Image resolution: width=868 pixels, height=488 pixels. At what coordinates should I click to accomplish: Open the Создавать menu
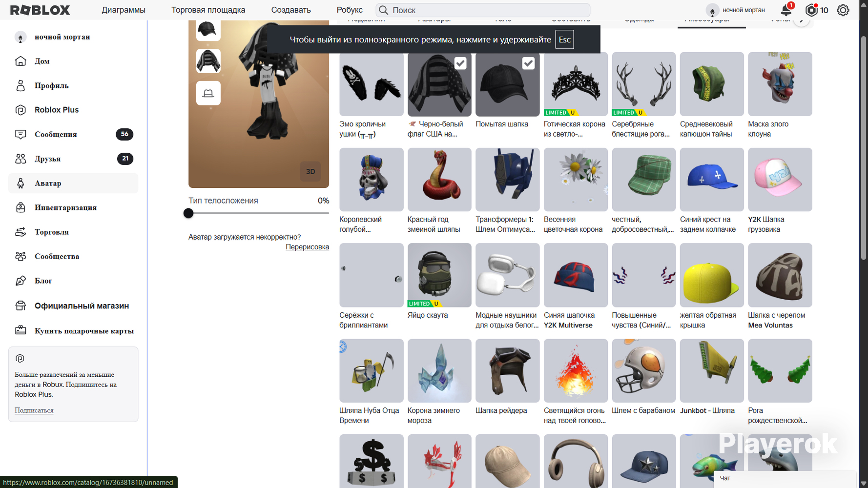pos(291,10)
